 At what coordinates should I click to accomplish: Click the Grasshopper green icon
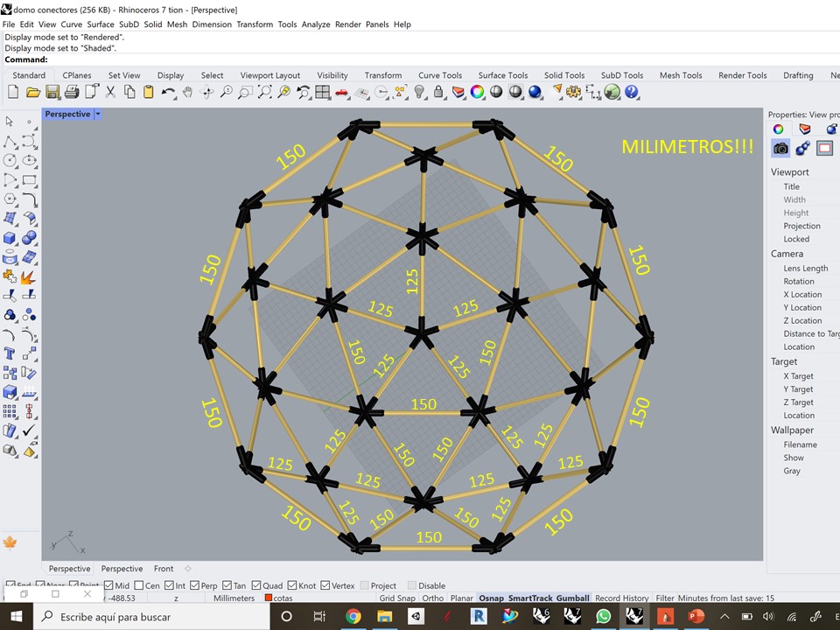[x=612, y=92]
